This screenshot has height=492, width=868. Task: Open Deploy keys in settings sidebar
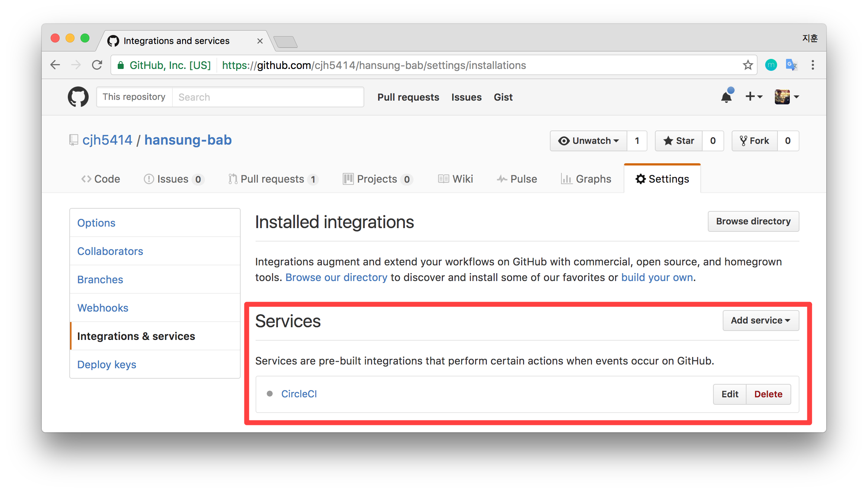155,365
